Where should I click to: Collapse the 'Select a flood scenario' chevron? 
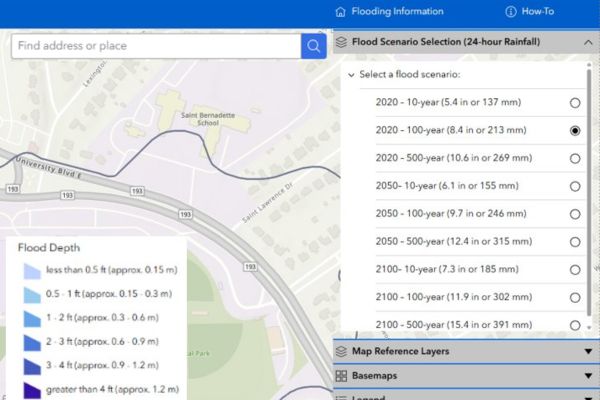[351, 75]
